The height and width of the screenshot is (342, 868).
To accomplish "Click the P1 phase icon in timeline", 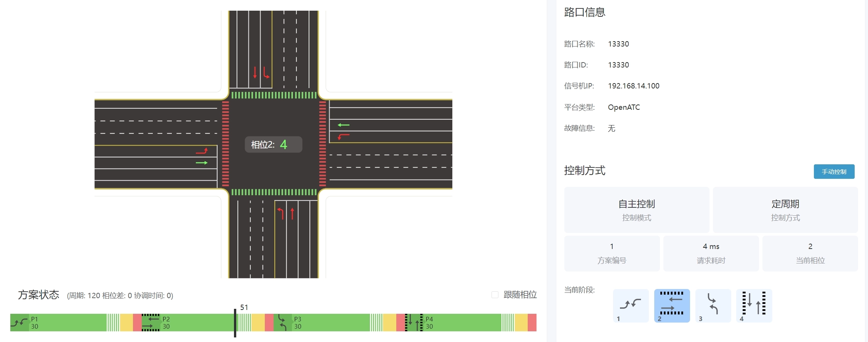I will tap(19, 323).
